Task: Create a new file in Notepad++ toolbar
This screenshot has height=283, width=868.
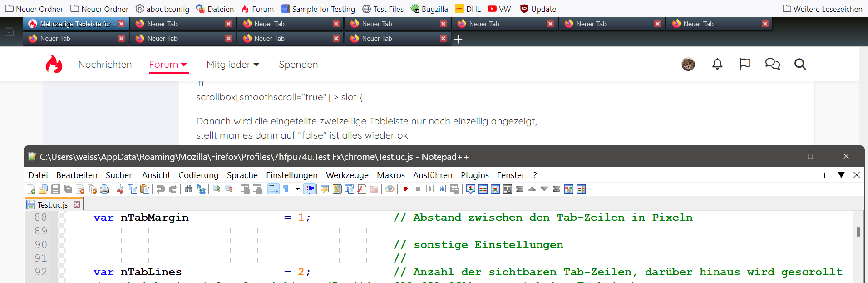Action: pyautogui.click(x=31, y=189)
